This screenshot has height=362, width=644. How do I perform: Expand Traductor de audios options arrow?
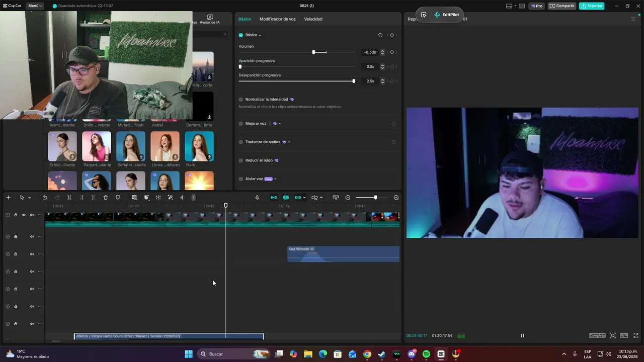click(289, 142)
